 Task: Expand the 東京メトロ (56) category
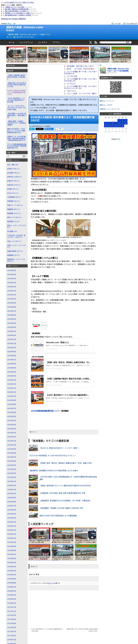click(20, 217)
